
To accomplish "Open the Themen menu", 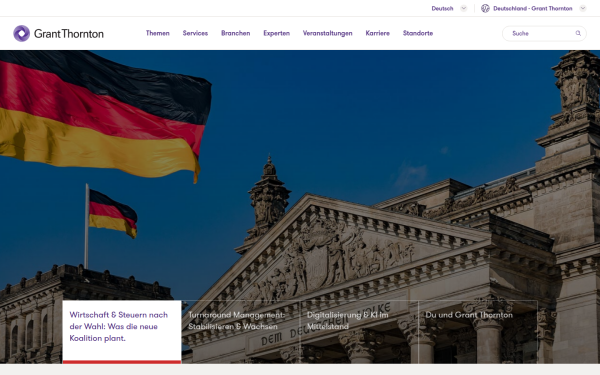I will [158, 33].
